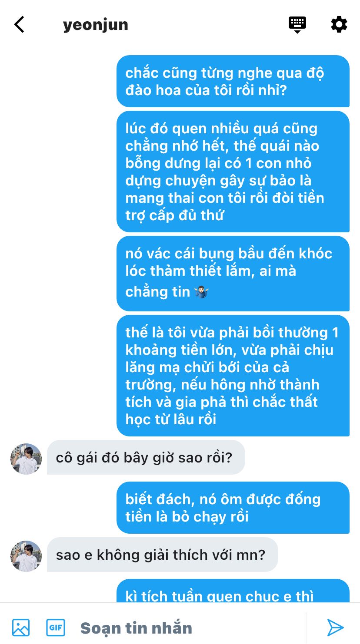
Task: Select the "chắc cũng từng nghe qua" bubble
Action: point(233,81)
